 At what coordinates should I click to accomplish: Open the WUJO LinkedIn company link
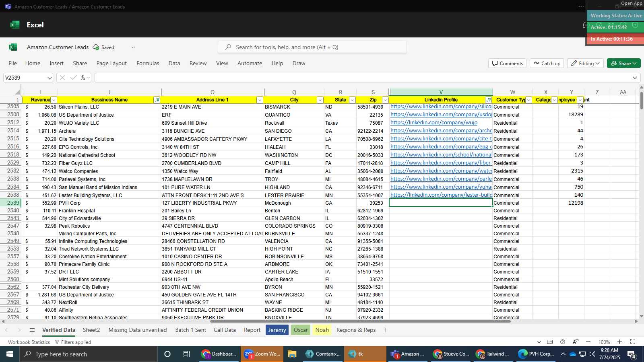(x=434, y=123)
